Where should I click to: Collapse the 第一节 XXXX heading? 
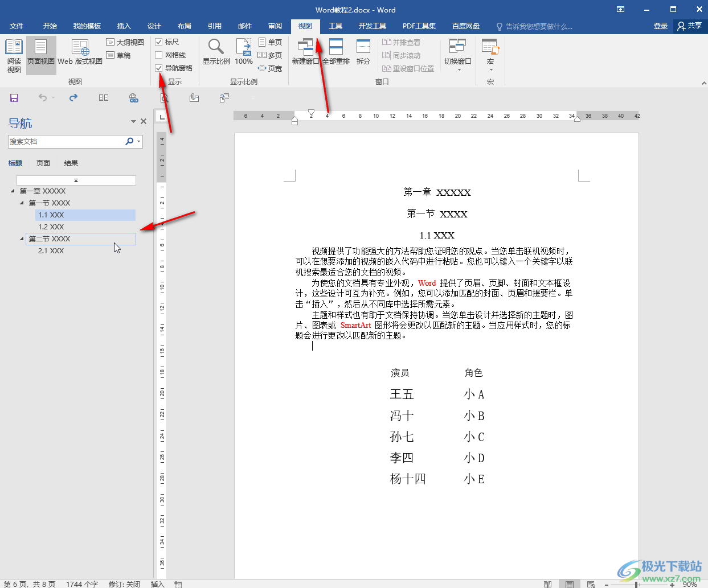tap(22, 203)
